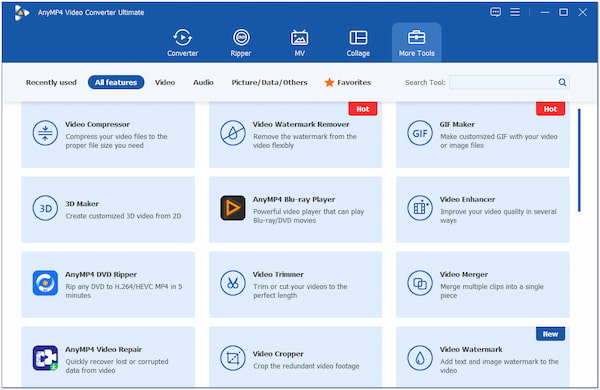Click Hot badge on Watermark Remover
Image resolution: width=600 pixels, height=390 pixels.
point(363,109)
